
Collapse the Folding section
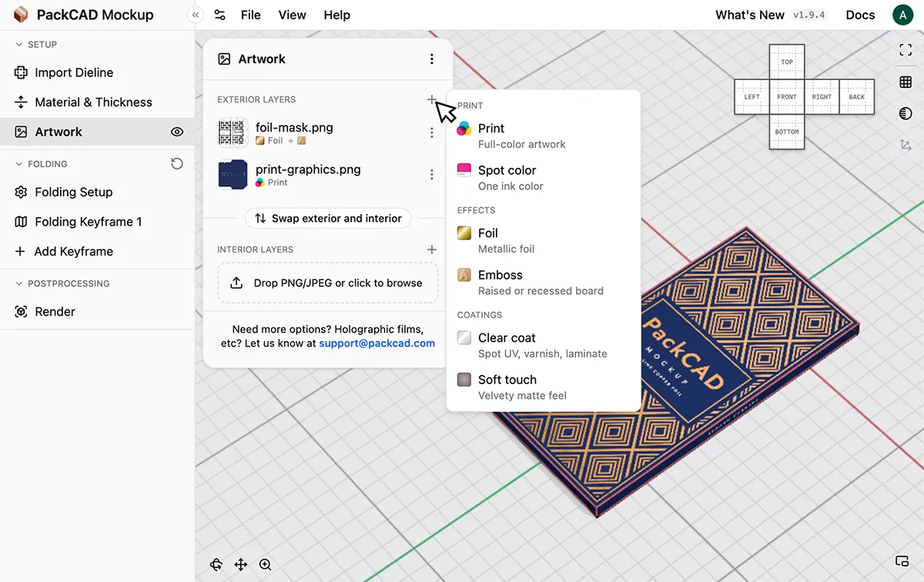[x=42, y=164]
